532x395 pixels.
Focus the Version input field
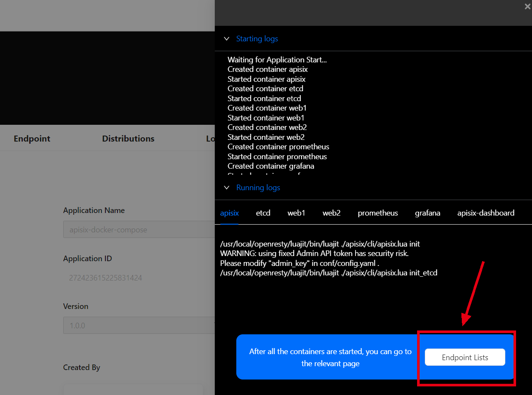(139, 325)
